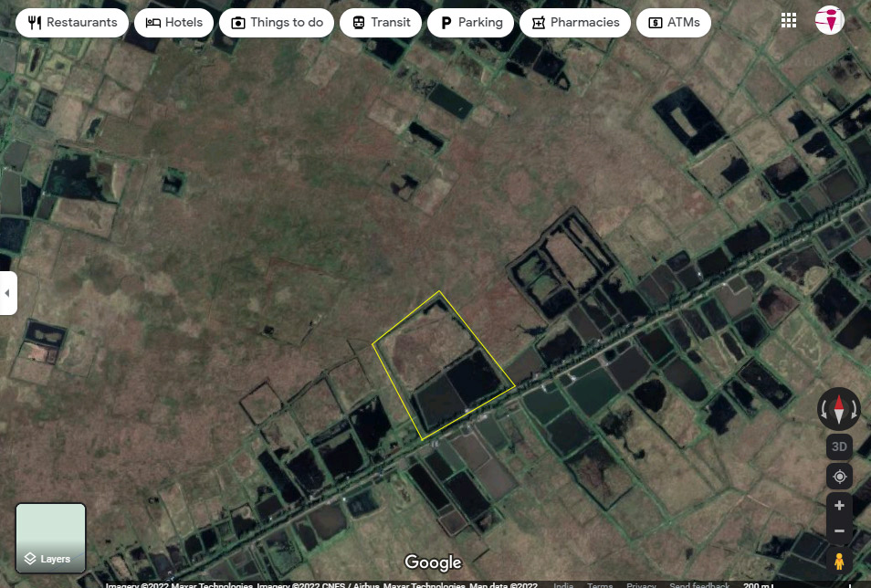Expand the collapsed side panel
This screenshot has height=588, width=871.
8,293
